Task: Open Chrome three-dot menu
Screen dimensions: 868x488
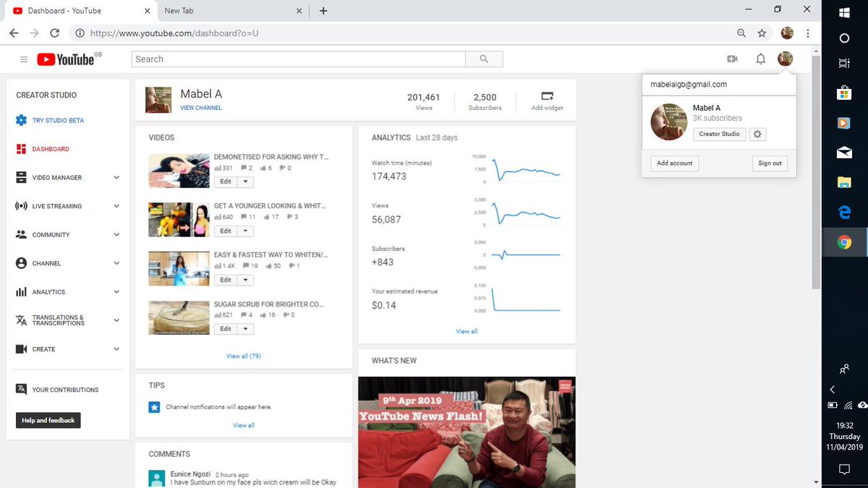Action: tap(808, 33)
